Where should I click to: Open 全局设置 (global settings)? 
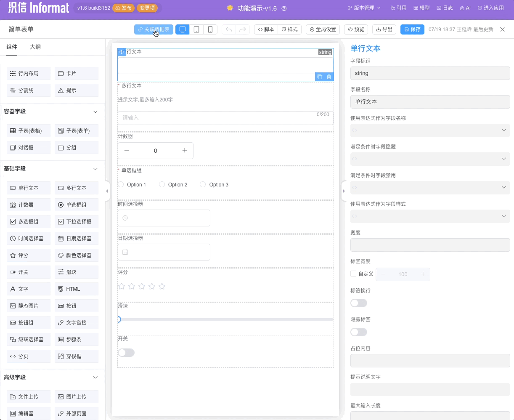click(x=323, y=29)
